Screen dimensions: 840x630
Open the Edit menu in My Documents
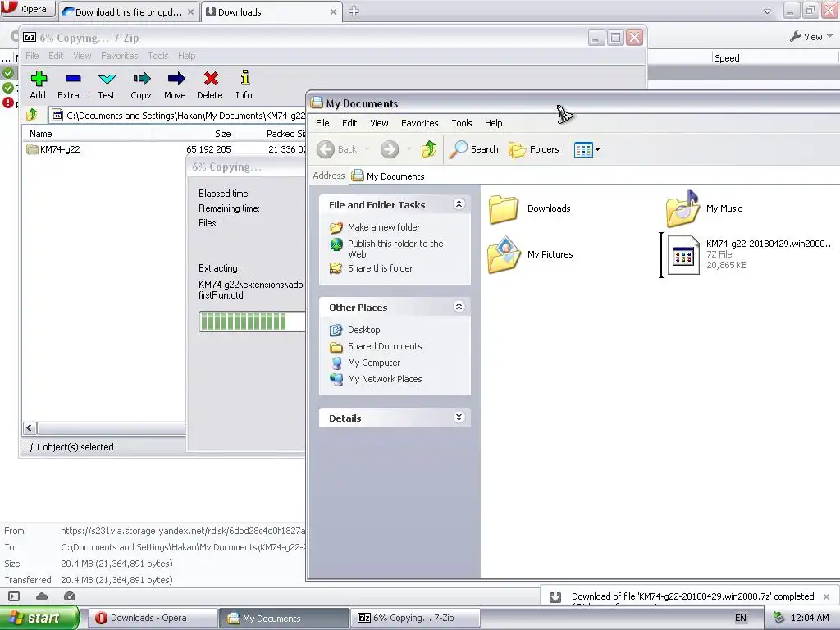click(349, 123)
